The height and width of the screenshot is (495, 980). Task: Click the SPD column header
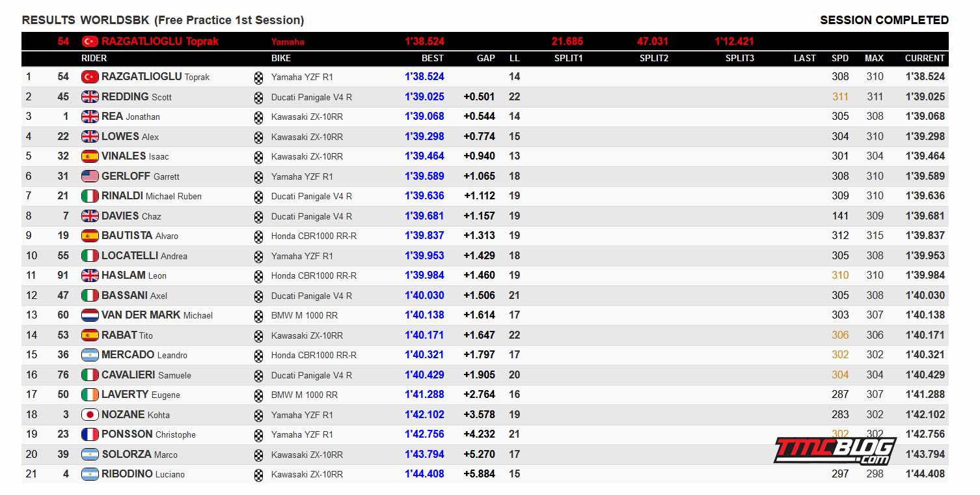pos(840,58)
